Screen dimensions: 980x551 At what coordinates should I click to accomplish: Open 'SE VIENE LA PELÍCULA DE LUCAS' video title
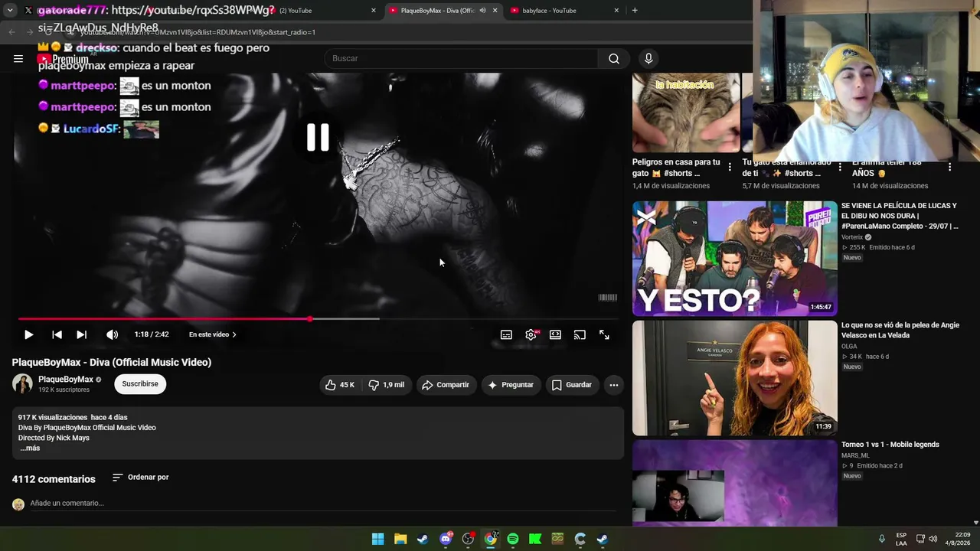click(900, 216)
